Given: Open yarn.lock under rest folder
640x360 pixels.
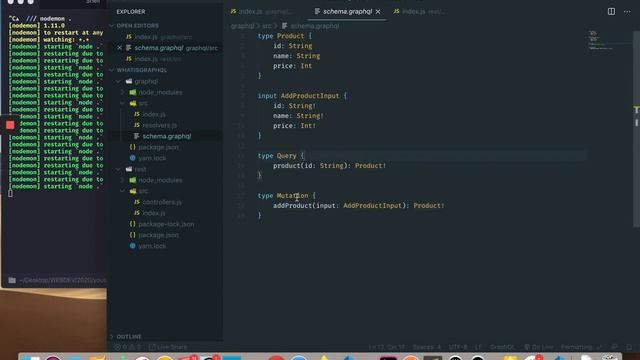Looking at the screenshot, I should pos(152,246).
